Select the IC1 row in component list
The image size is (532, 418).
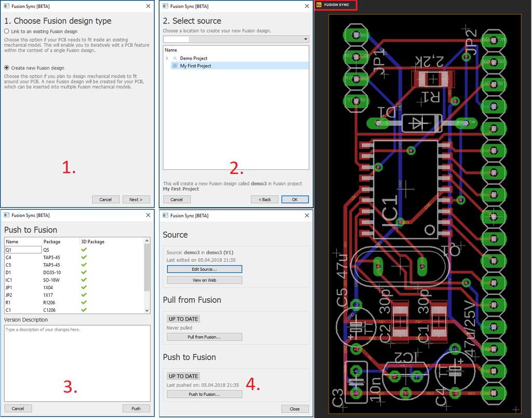point(74,280)
